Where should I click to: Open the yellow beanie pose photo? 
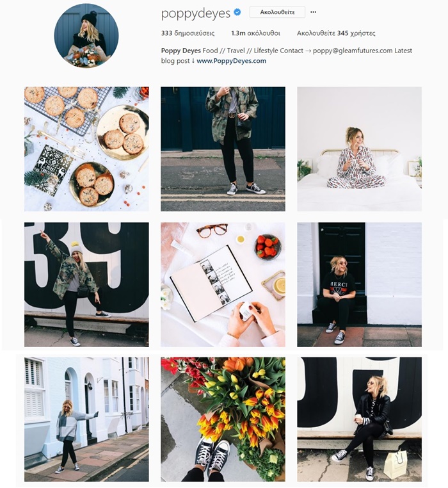[x=86, y=284]
